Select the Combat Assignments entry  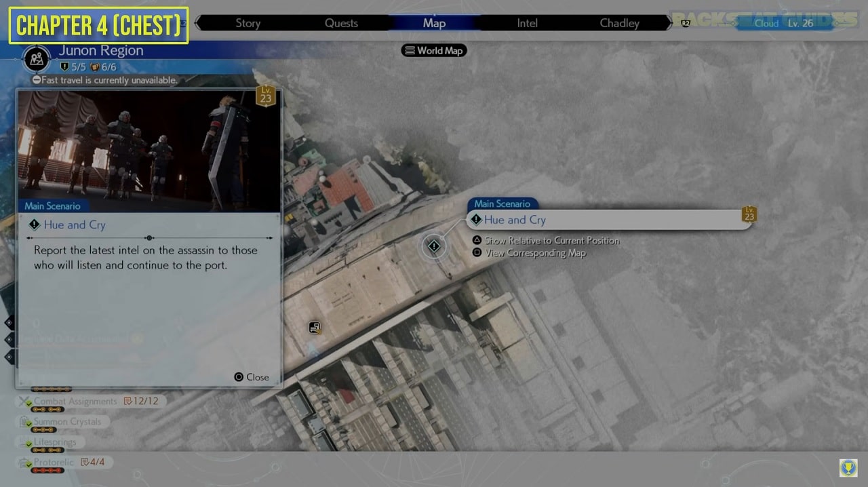[x=91, y=402]
